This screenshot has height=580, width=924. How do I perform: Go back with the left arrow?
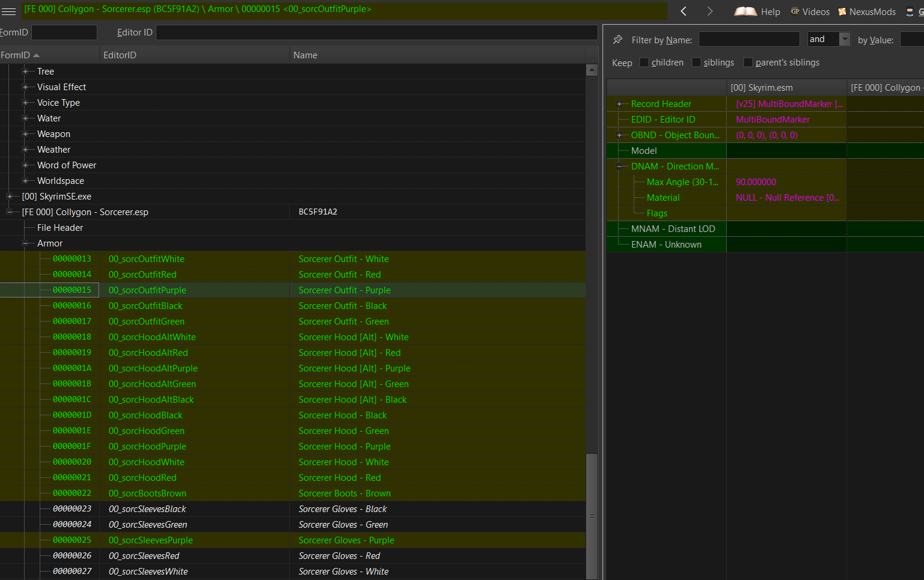coord(684,11)
